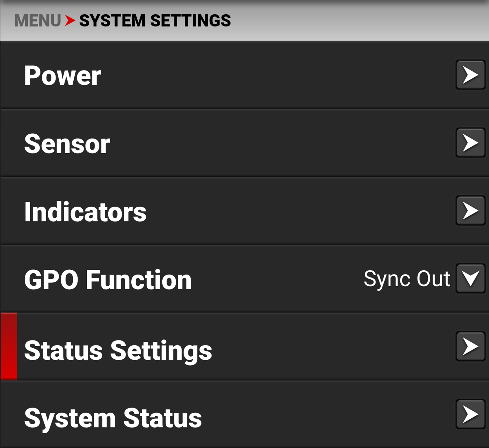This screenshot has width=489, height=448.
Task: Open the System Status row
Action: (x=244, y=414)
